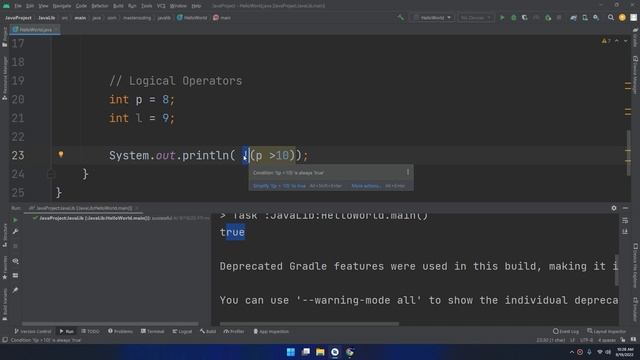640x360 pixels.
Task: Click the yellow light bulb quick-fix icon
Action: [61, 154]
